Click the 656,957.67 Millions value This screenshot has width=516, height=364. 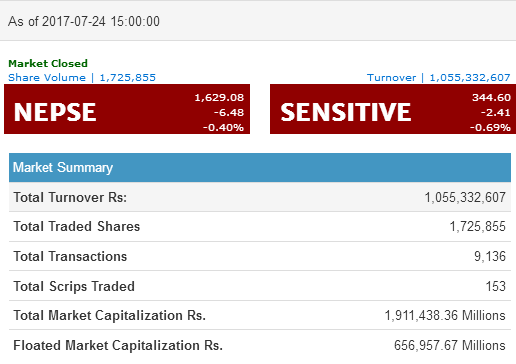pos(450,345)
